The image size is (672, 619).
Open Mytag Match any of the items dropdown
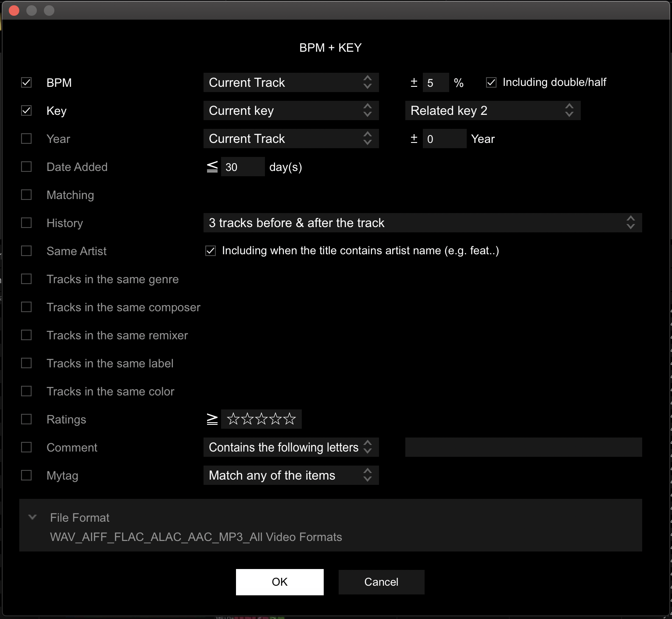[x=290, y=475]
